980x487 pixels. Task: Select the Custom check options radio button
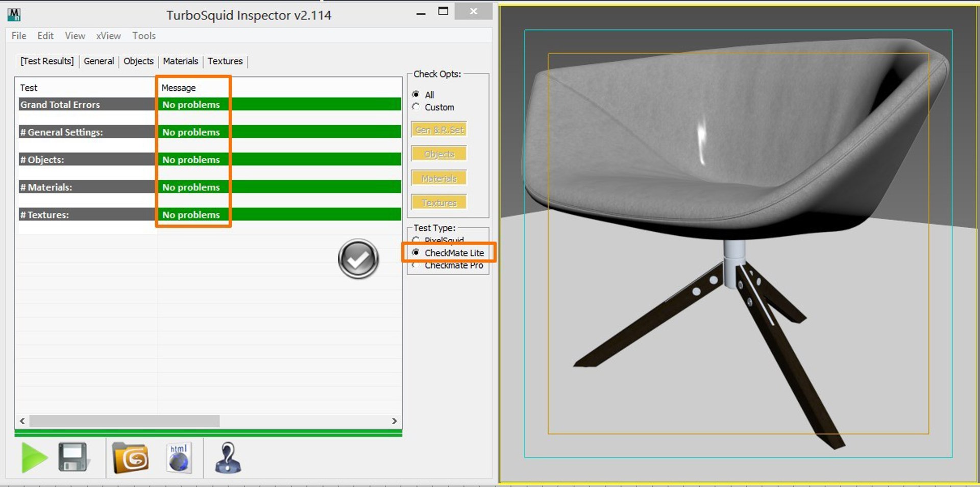tap(416, 107)
